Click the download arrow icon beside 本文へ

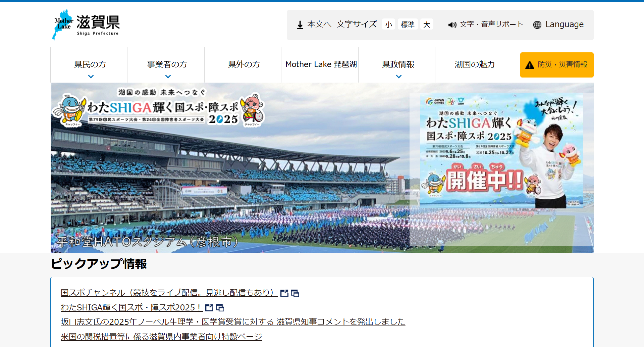coord(300,25)
